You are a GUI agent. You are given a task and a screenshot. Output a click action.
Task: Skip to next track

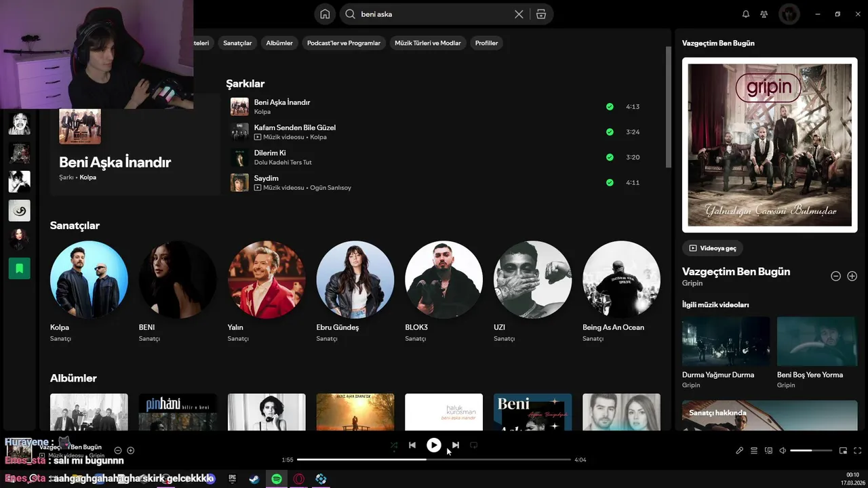(x=455, y=445)
